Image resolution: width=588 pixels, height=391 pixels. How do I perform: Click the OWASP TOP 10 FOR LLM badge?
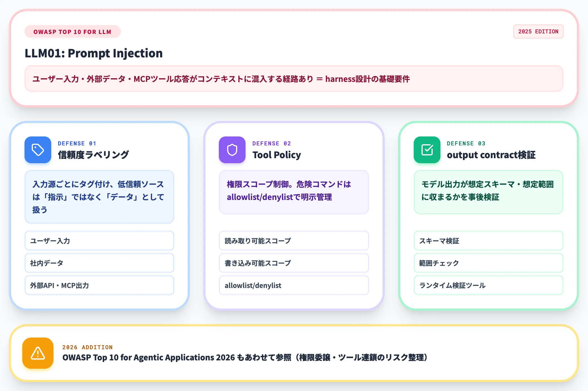pyautogui.click(x=72, y=32)
